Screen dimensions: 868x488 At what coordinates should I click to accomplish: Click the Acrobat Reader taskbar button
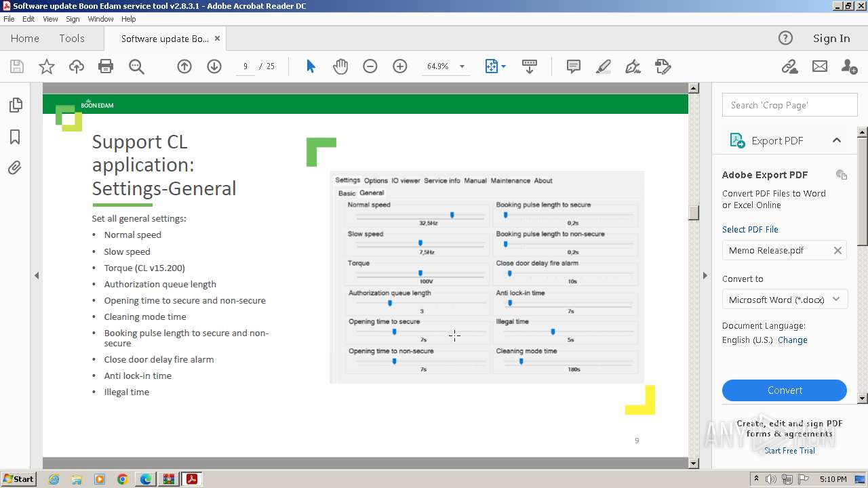click(192, 479)
